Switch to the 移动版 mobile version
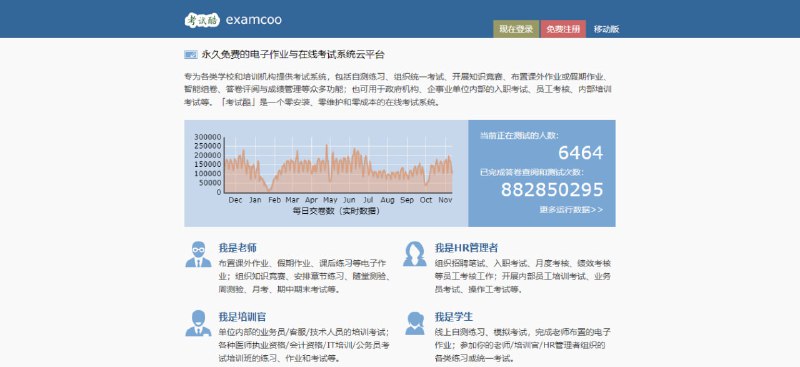The width and height of the screenshot is (800, 367). point(606,29)
